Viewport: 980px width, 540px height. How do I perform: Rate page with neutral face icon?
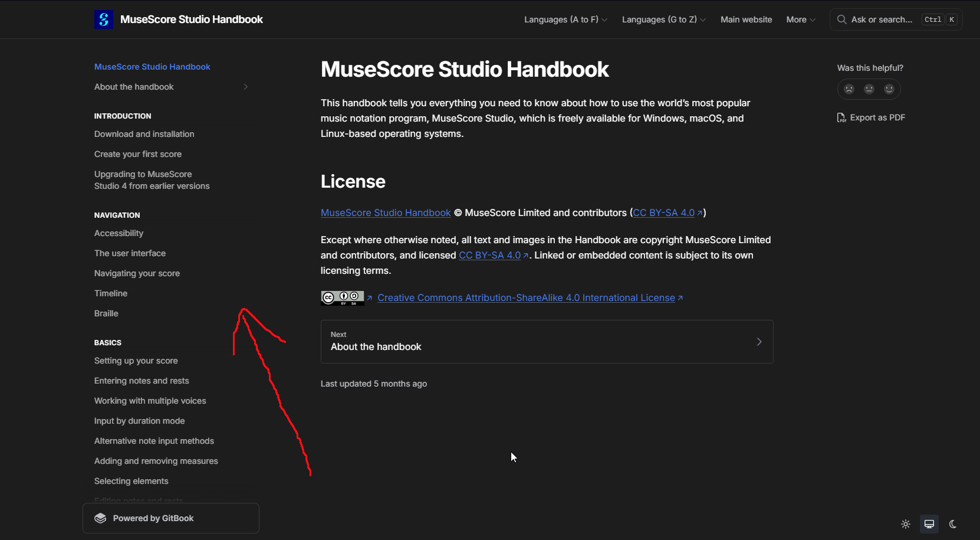pos(869,89)
